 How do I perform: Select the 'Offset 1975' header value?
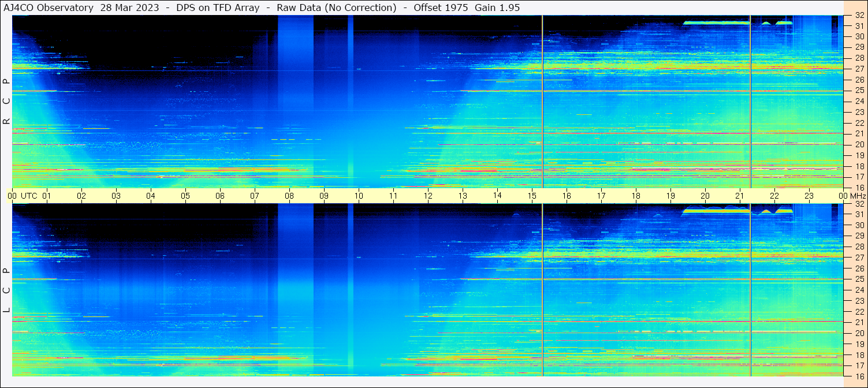point(441,8)
